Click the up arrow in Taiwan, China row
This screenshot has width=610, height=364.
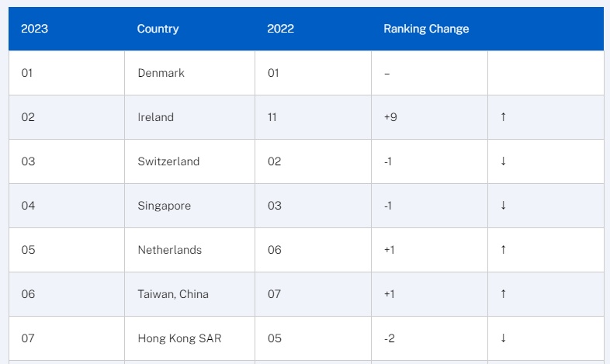[x=504, y=294]
